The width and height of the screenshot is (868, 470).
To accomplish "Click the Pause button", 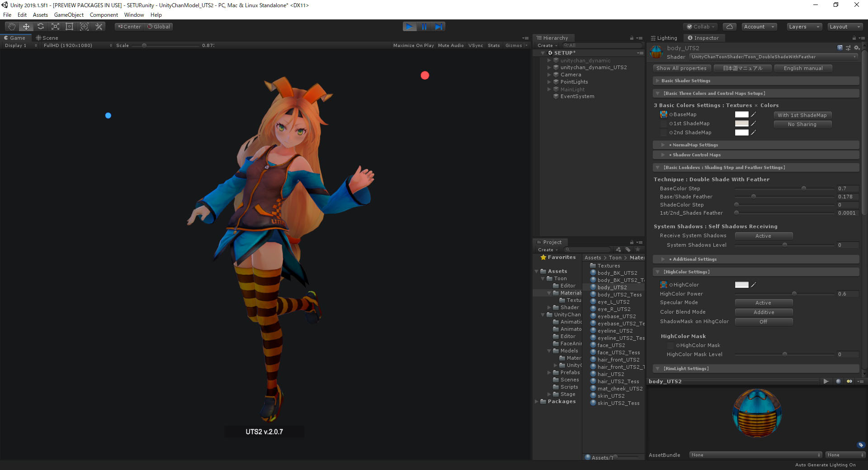I will coord(424,27).
